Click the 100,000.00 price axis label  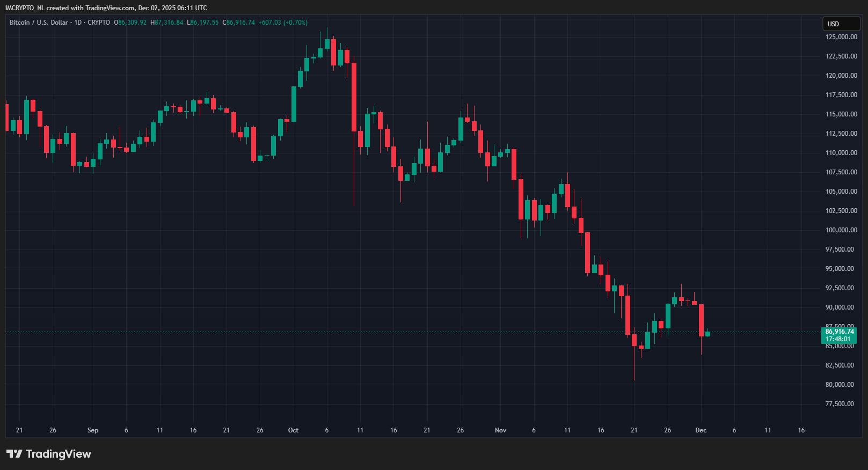coord(841,230)
